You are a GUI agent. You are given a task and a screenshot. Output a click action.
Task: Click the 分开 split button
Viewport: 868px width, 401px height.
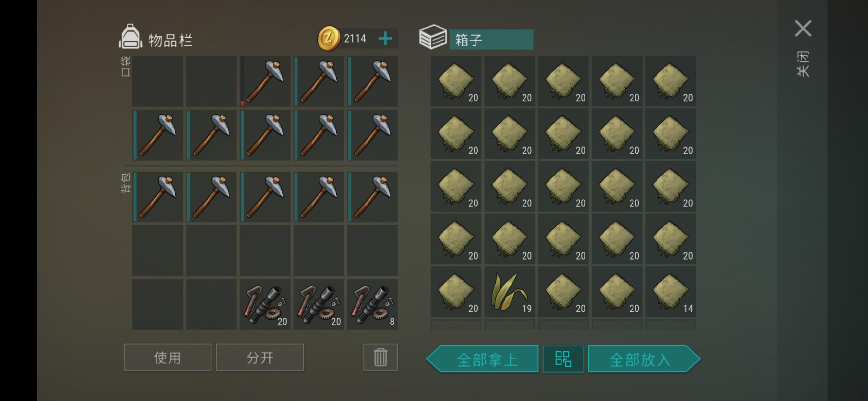(260, 357)
